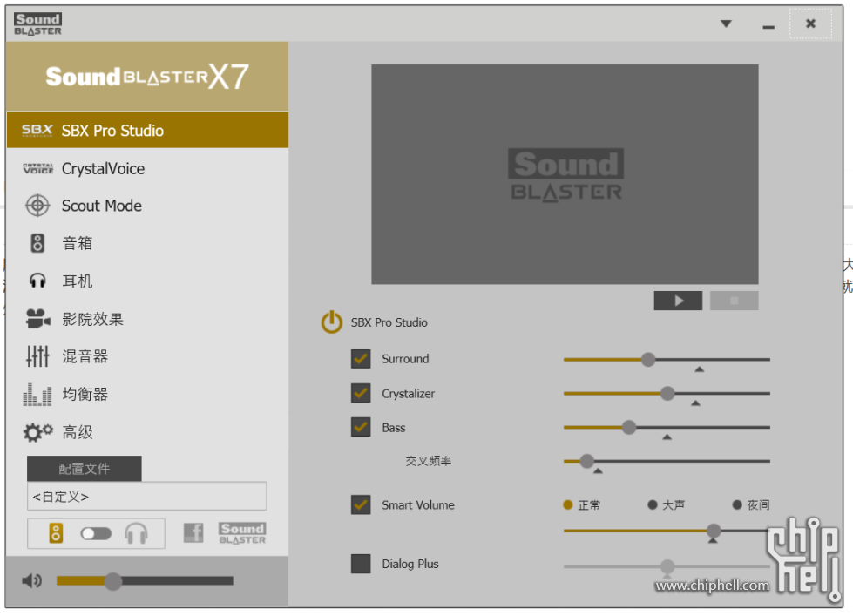853x616 pixels.
Task: Select the yellow speaker output icon
Action: (x=56, y=533)
